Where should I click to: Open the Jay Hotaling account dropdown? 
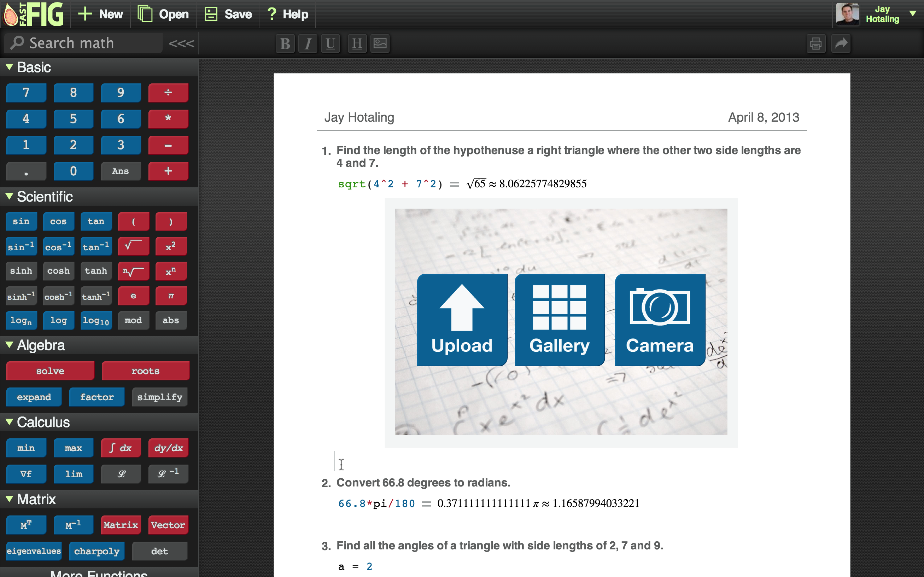coord(912,14)
